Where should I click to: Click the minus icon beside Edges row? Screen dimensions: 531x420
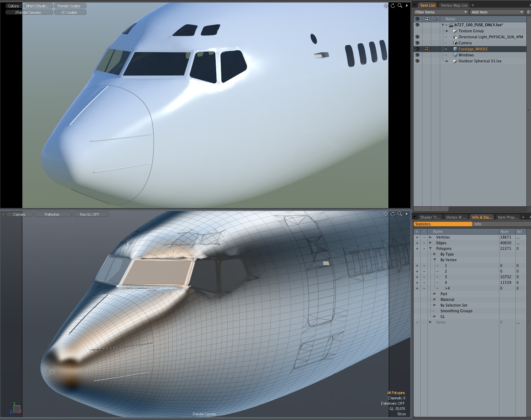(x=424, y=243)
